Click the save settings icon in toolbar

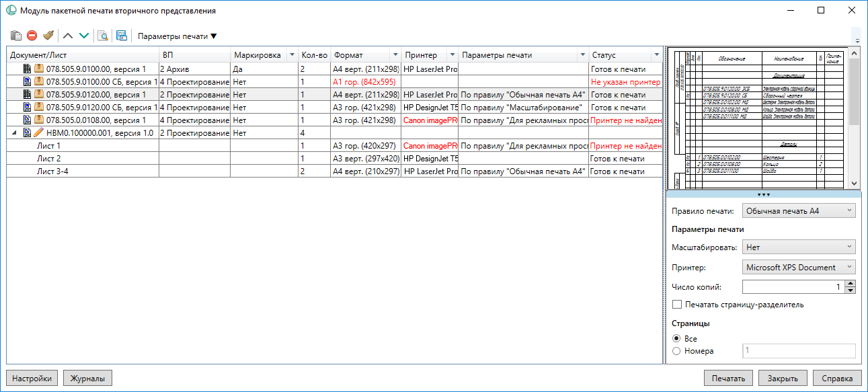coord(122,36)
